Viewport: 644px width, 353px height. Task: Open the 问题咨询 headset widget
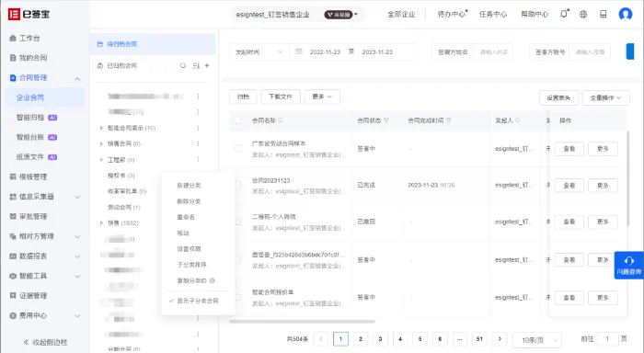628,266
